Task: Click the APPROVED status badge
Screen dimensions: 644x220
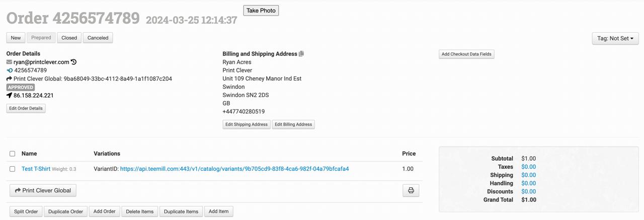Action: coord(21,87)
